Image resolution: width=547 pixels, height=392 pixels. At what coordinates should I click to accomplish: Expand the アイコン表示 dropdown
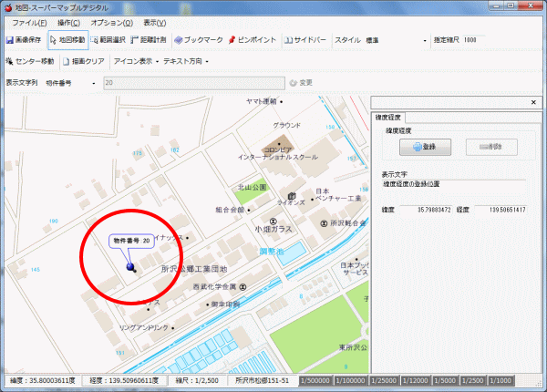(x=135, y=61)
